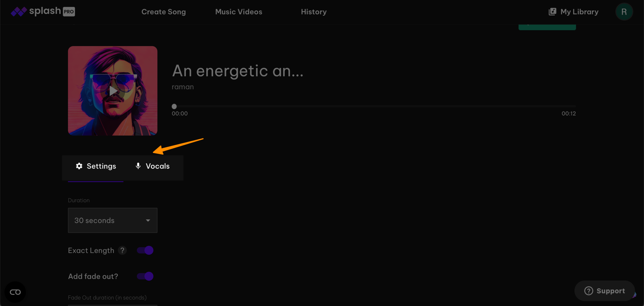Viewport: 644px width, 306px height.
Task: Disable the Add fade out switch
Action: pyautogui.click(x=145, y=276)
